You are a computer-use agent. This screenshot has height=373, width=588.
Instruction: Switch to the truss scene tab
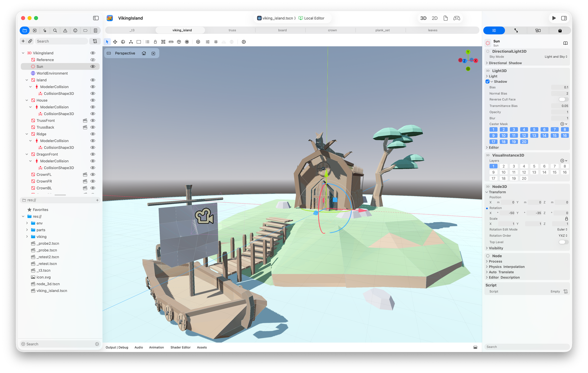(232, 30)
